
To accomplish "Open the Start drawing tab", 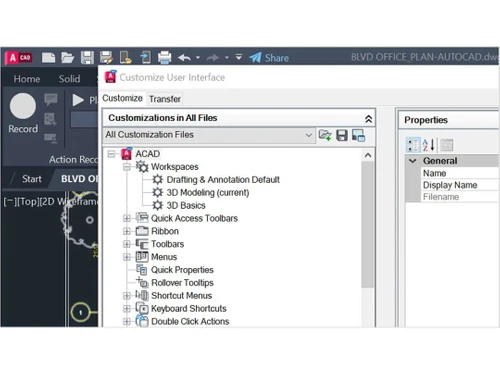I will (x=32, y=179).
